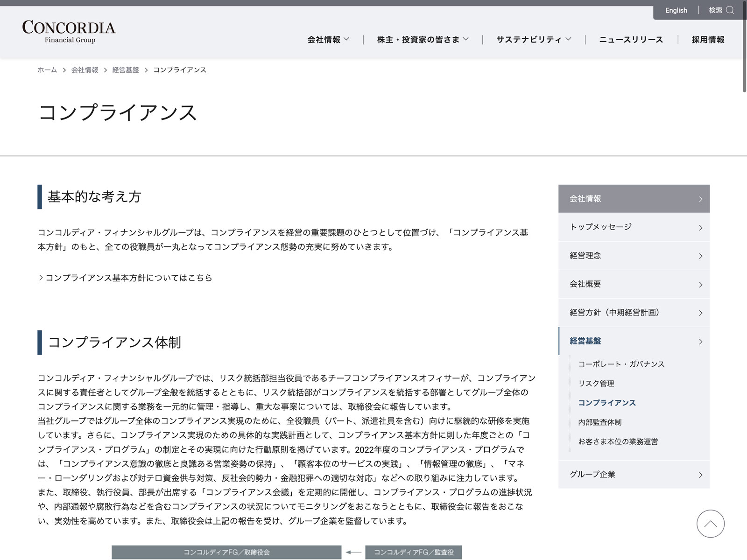This screenshot has width=747, height=560.
Task: Click 経営基盤 in the breadcrumb trail
Action: point(126,70)
